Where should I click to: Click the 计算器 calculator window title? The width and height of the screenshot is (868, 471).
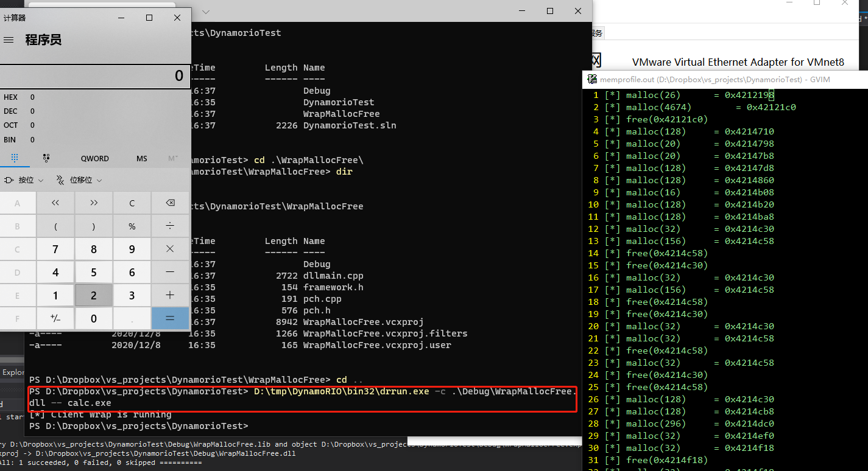click(15, 18)
